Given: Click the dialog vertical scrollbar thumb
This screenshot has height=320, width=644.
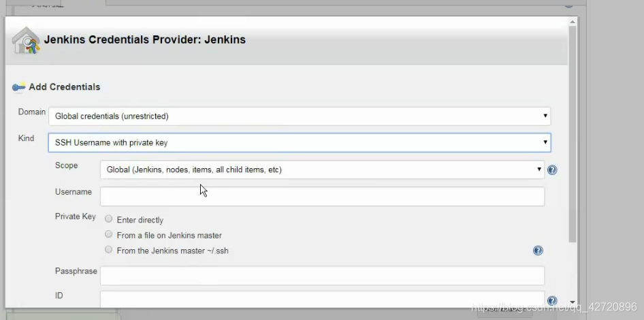Looking at the screenshot, I should (573, 134).
